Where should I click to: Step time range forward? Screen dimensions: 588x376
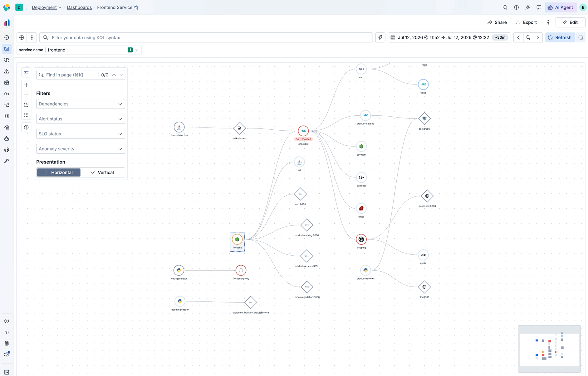click(538, 37)
